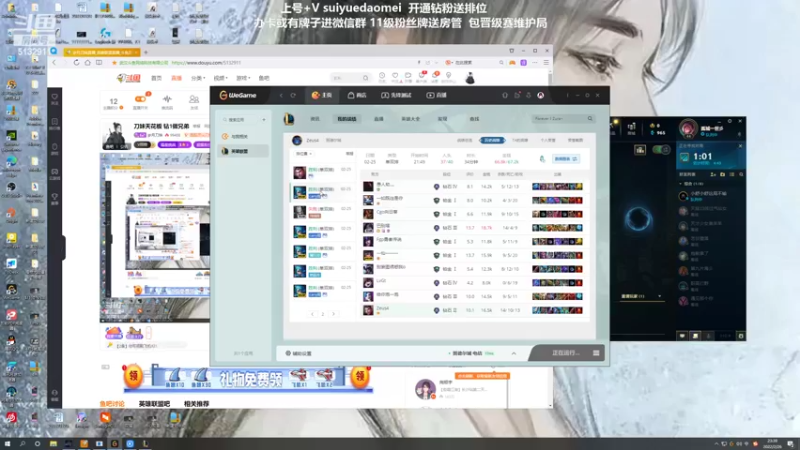Open the 直播 tab in WeGame's top bar

click(436, 95)
